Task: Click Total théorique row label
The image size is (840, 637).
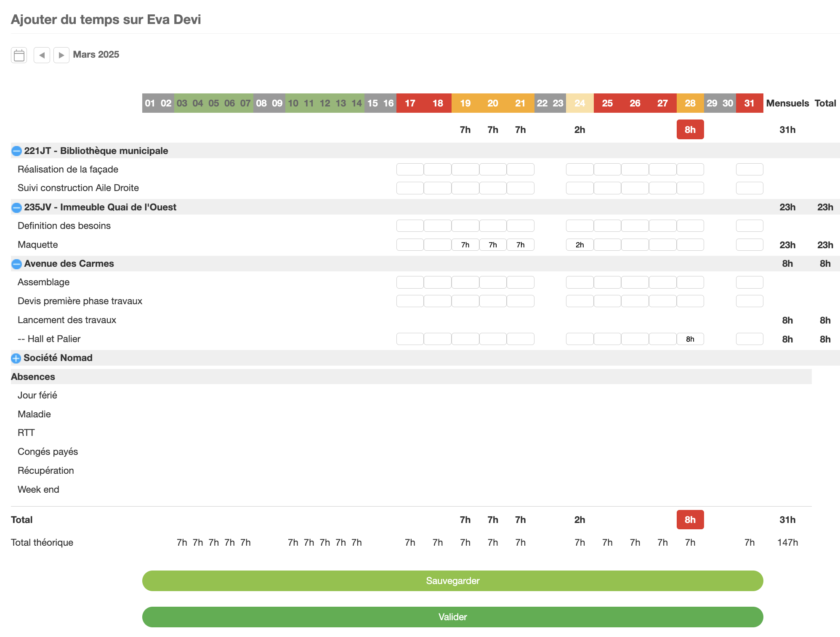Action: point(42,543)
